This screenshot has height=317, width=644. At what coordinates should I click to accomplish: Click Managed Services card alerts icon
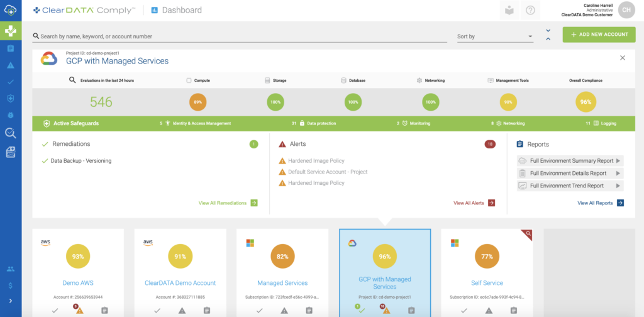click(x=284, y=311)
